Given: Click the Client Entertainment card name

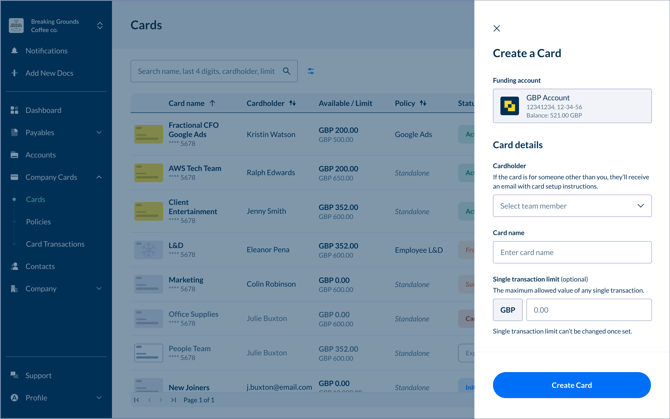Looking at the screenshot, I should (x=193, y=207).
